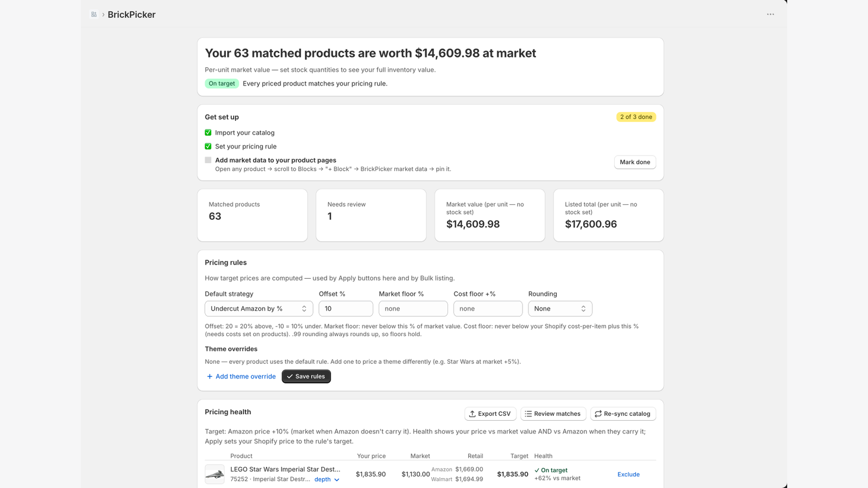Open the three-dot more options menu

coord(770,14)
